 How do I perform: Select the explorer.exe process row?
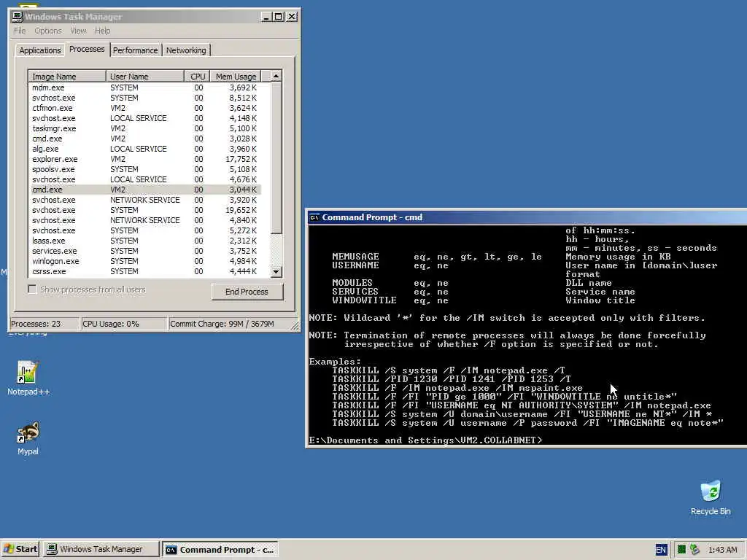pos(145,159)
